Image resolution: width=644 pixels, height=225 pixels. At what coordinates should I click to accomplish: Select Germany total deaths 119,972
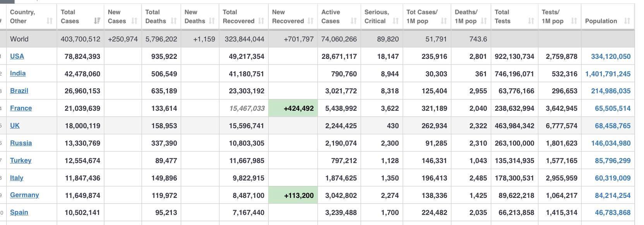pyautogui.click(x=164, y=196)
